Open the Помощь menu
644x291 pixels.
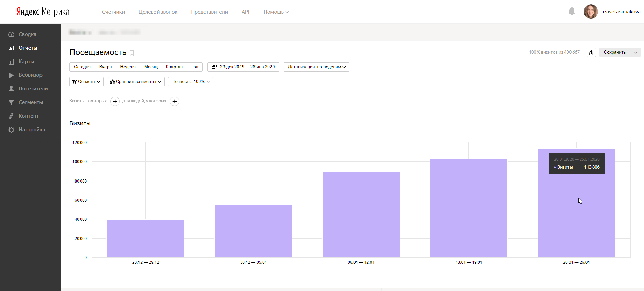click(276, 12)
